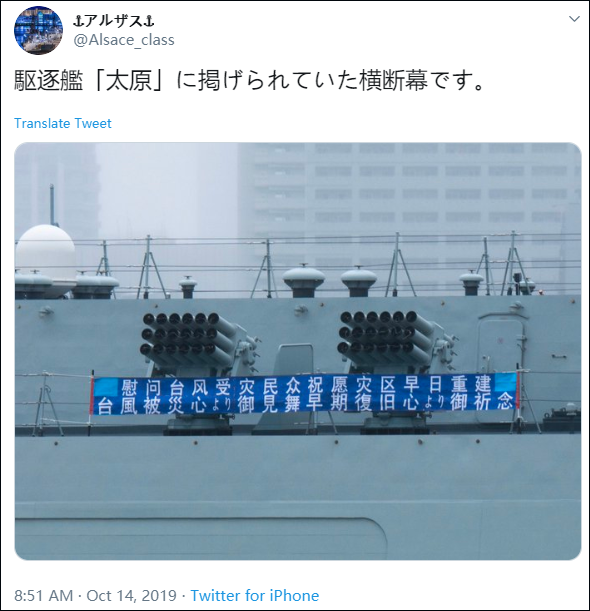Click the Japanese tweet text
Image resolution: width=590 pixels, height=611 pixels.
tap(249, 80)
